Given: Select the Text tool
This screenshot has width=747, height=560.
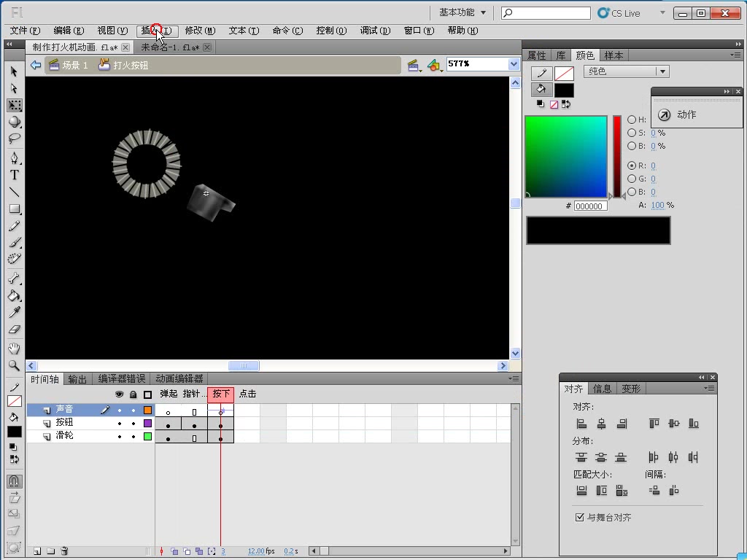Looking at the screenshot, I should coord(12,175).
